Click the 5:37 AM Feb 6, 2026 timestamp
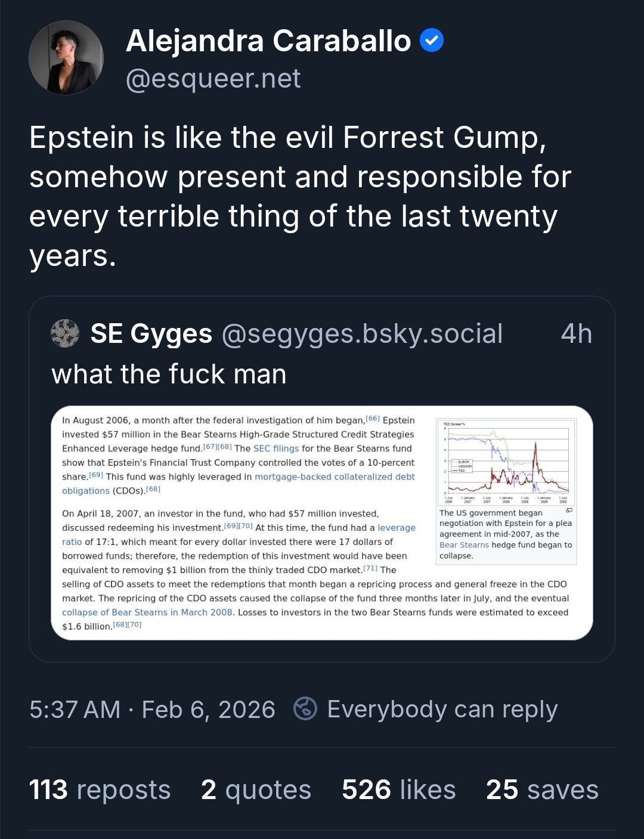The width and height of the screenshot is (644, 839). [152, 710]
